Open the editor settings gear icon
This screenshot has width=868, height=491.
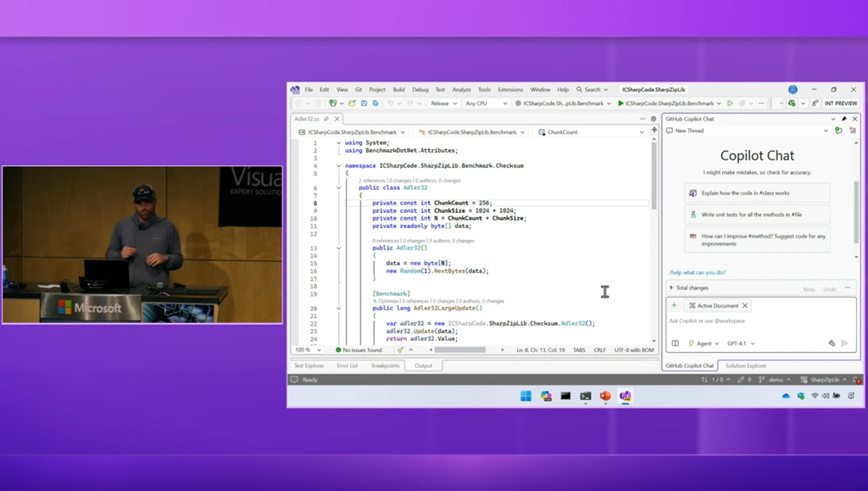point(654,119)
